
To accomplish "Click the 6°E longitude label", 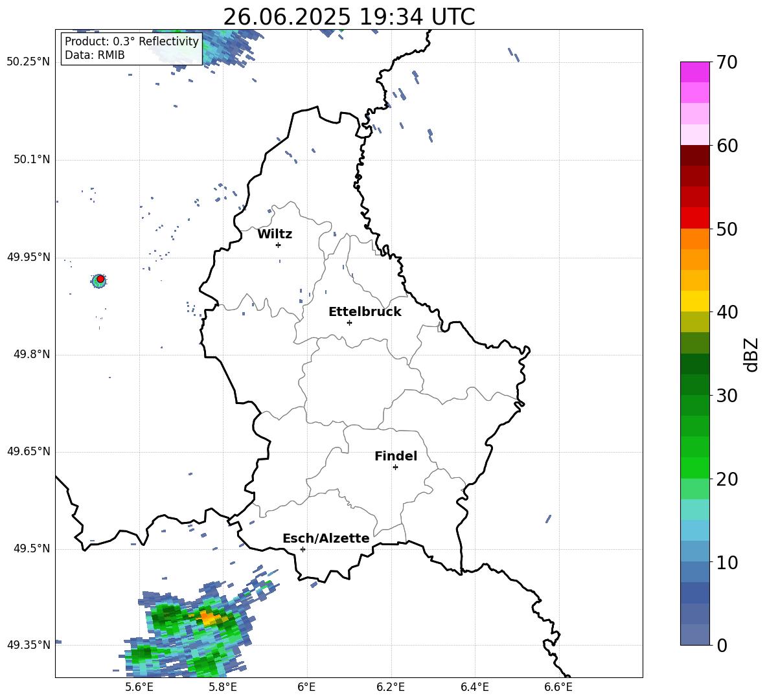I will coord(306,687).
